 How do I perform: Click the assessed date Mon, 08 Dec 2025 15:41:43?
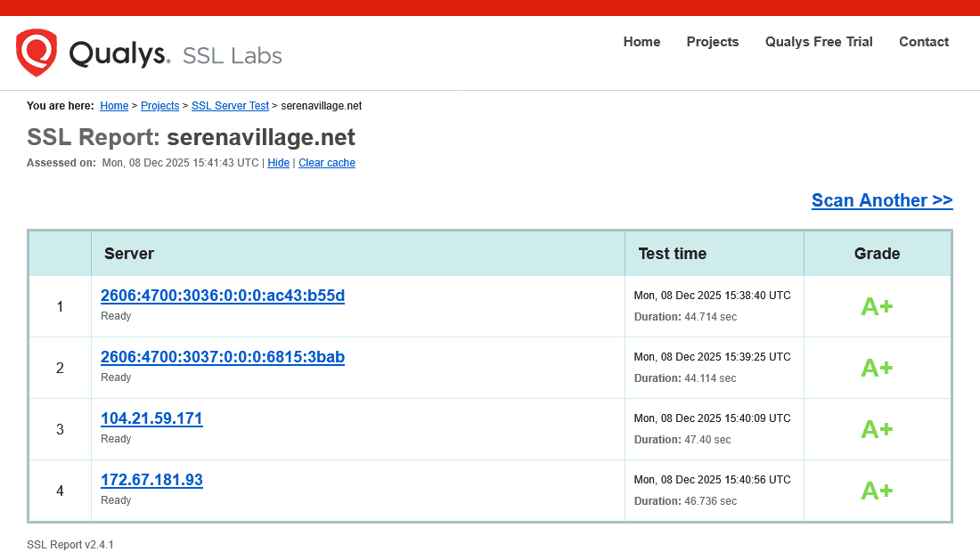pos(180,163)
